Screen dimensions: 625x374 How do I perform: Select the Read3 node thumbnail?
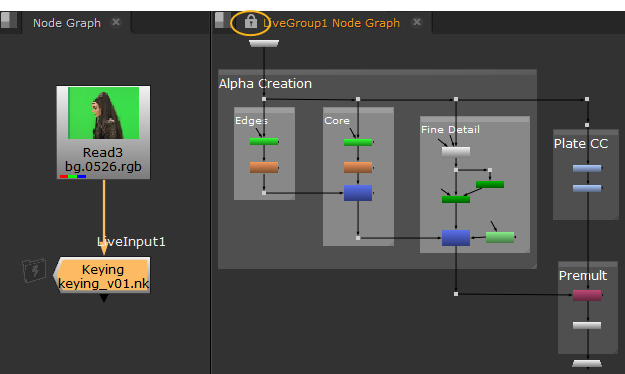104,113
